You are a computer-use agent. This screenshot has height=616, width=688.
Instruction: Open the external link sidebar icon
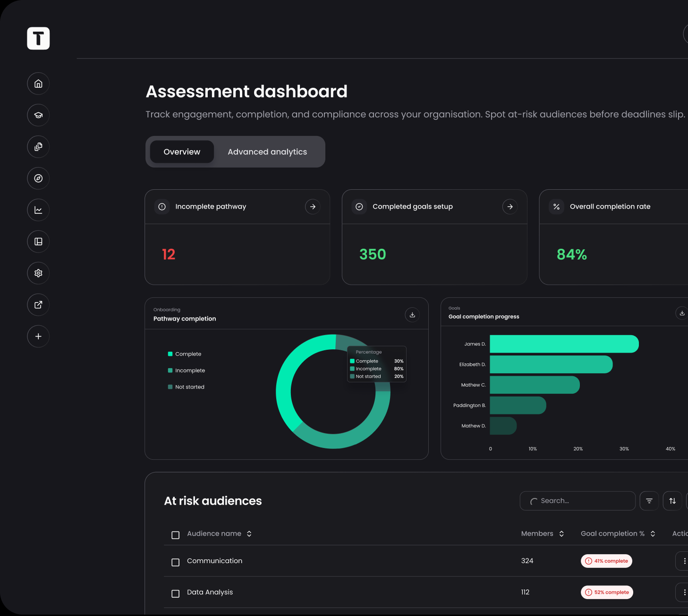click(x=38, y=305)
